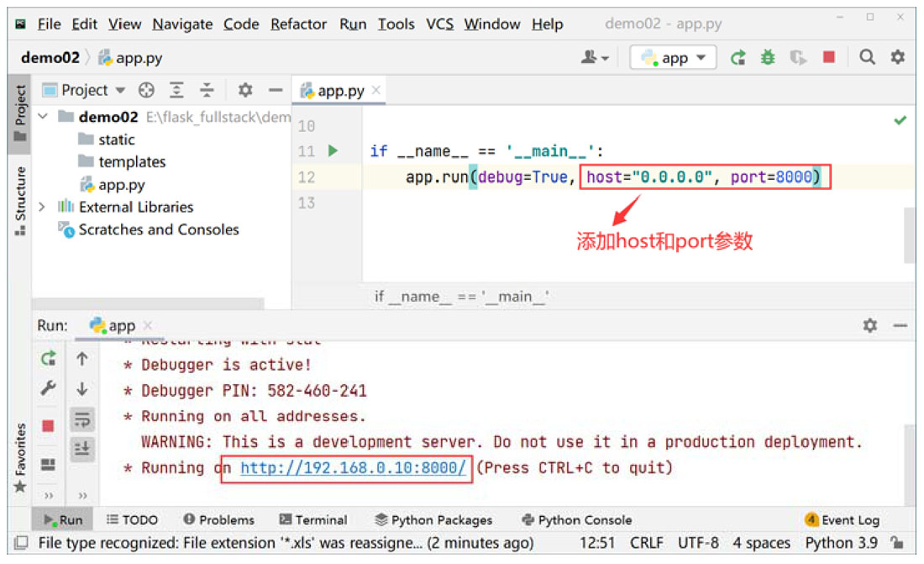Open the Event Log button

click(843, 519)
